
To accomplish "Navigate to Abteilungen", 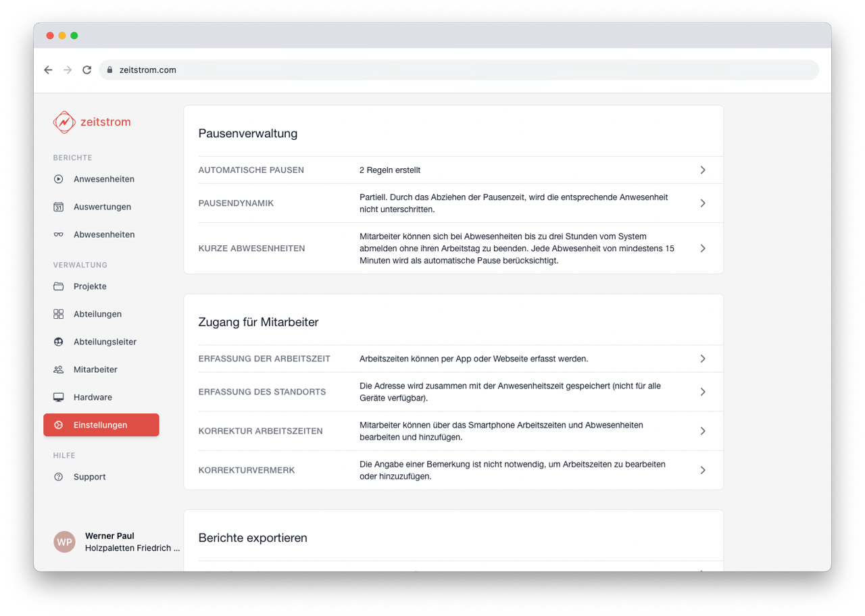I will (x=97, y=314).
